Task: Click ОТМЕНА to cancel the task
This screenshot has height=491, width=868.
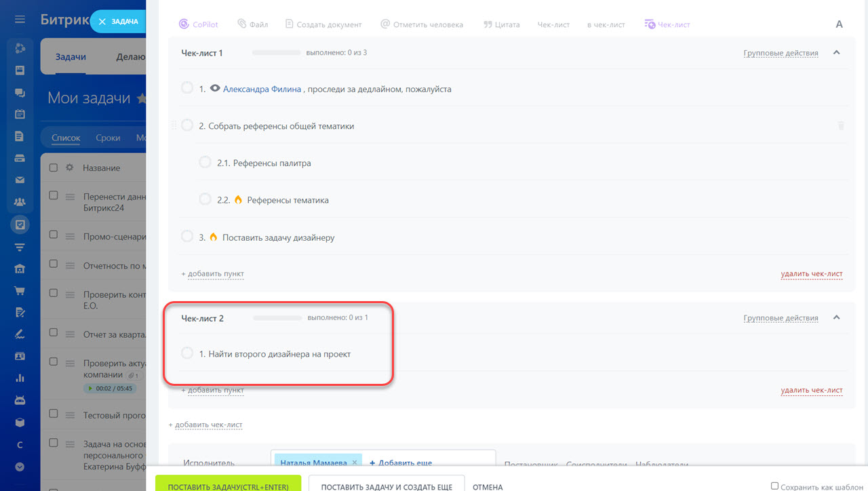Action: click(x=488, y=487)
